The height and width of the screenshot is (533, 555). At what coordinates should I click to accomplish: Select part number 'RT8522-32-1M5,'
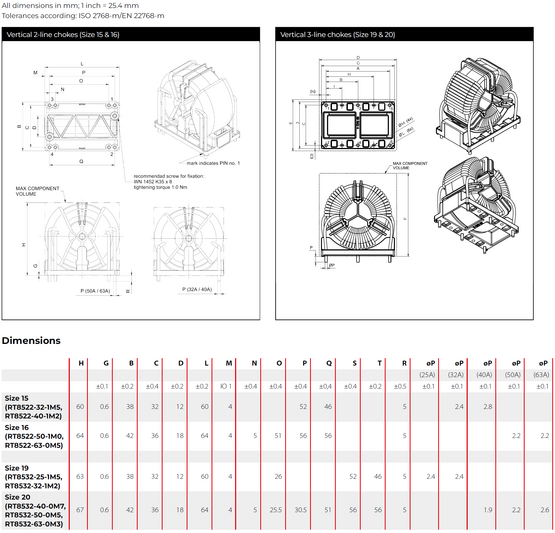34,407
